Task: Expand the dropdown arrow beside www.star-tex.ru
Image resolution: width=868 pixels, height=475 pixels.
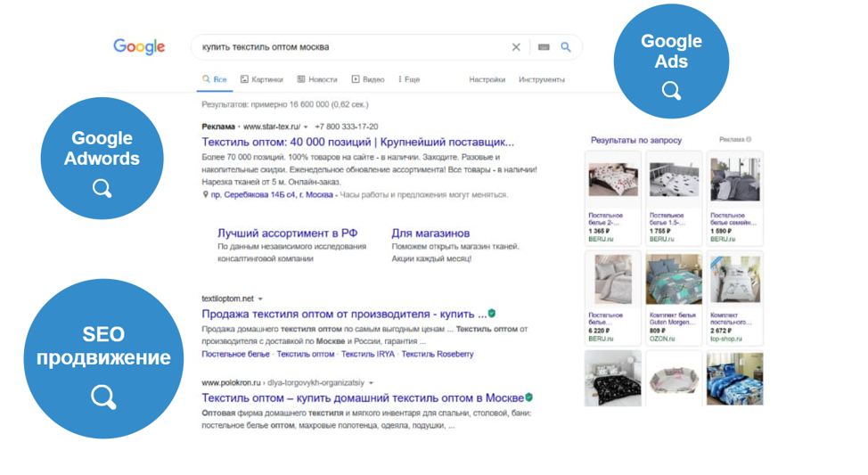Action: 306,127
